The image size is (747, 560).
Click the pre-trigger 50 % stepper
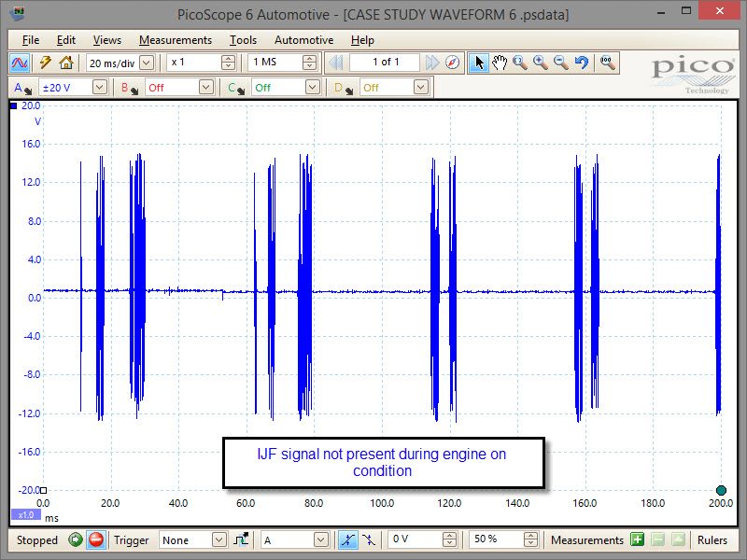[530, 540]
